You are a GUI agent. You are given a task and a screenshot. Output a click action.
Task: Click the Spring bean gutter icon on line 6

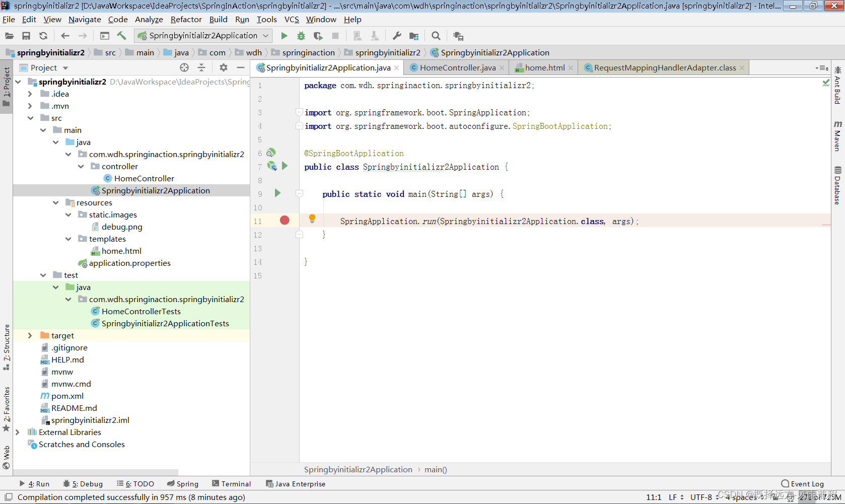tap(271, 153)
